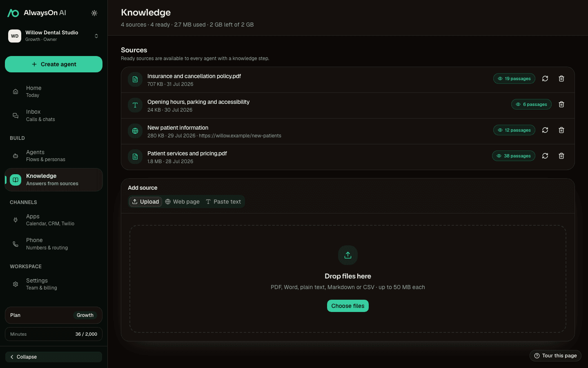Screen dimensions: 588x368
Task: Click the Create agent button
Action: [53, 64]
